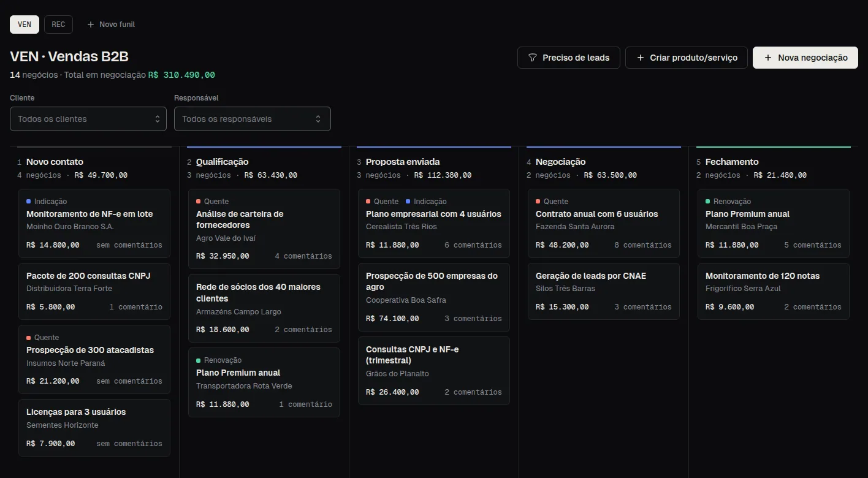Click the R$ 74.100,00 value
The image size is (868, 478).
point(392,319)
